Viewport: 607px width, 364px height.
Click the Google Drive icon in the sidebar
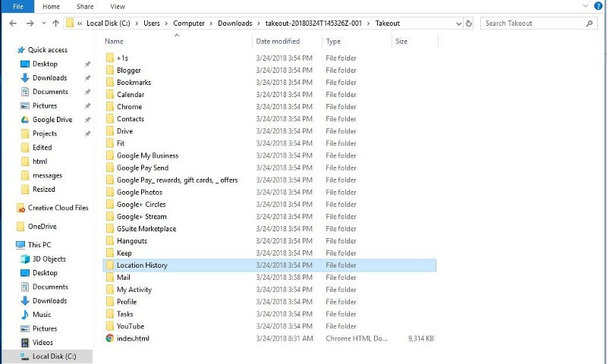25,120
